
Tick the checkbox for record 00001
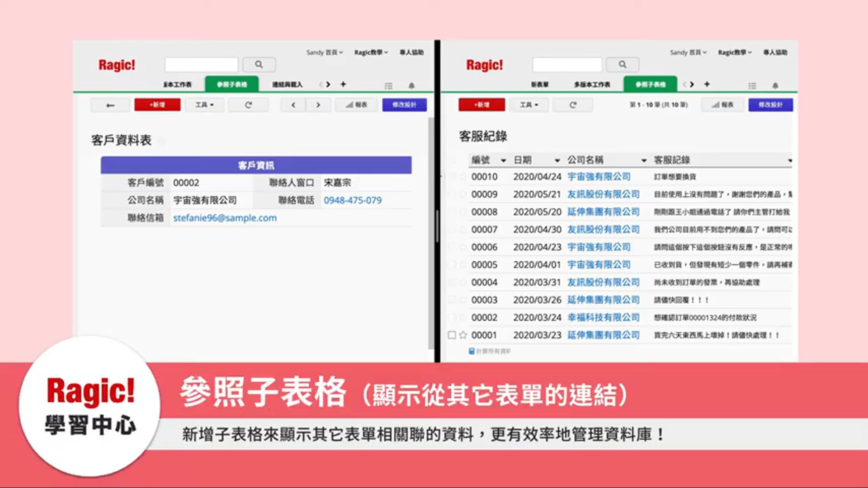(452, 335)
